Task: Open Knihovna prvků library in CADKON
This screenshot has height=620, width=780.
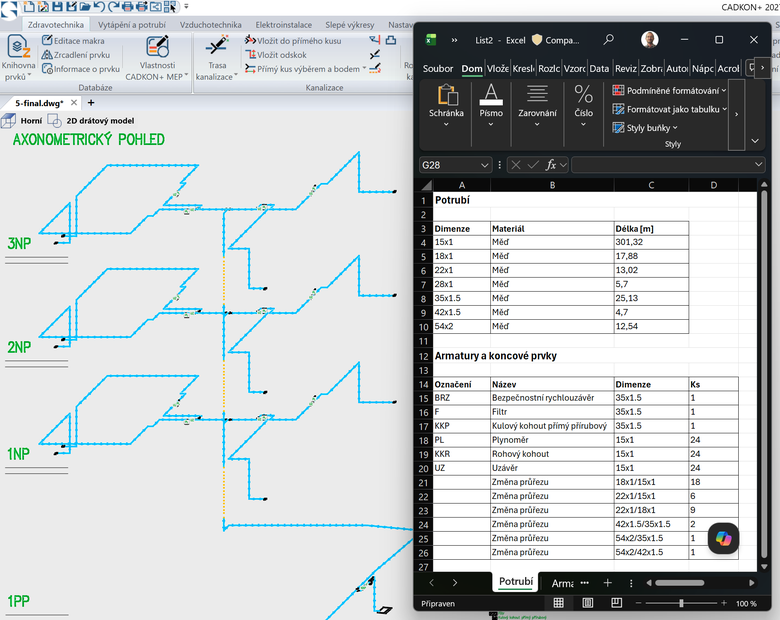Action: tap(18, 57)
